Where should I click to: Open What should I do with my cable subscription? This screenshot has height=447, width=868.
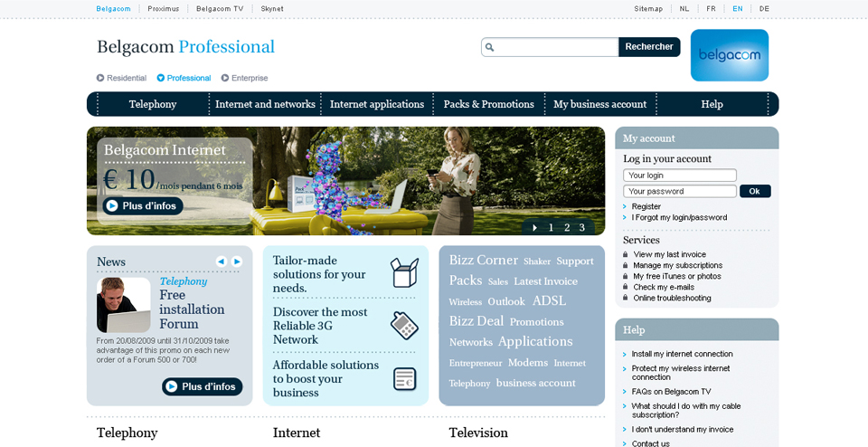[686, 411]
